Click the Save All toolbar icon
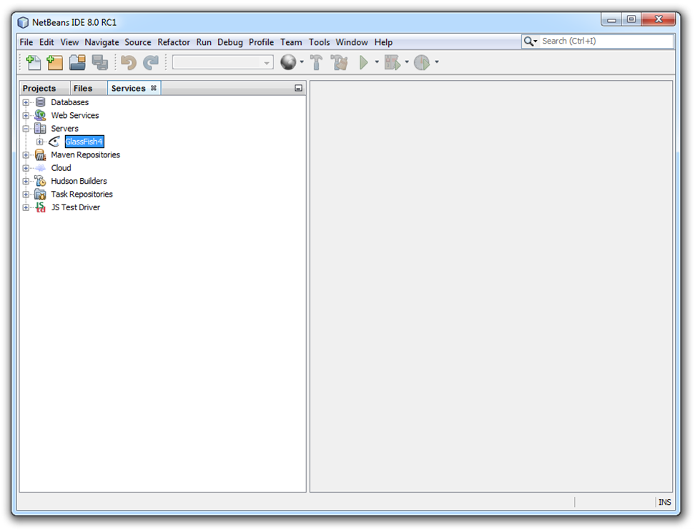 click(100, 62)
